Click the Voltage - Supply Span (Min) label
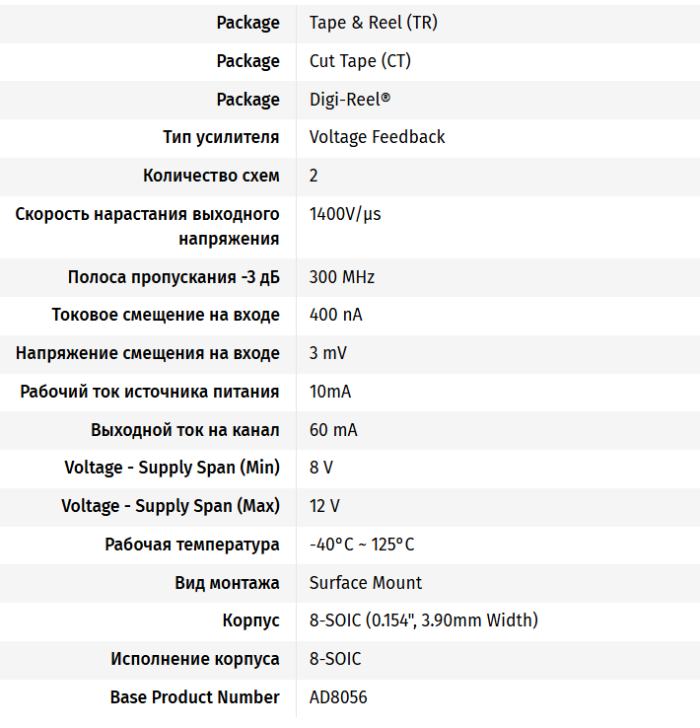 click(172, 468)
